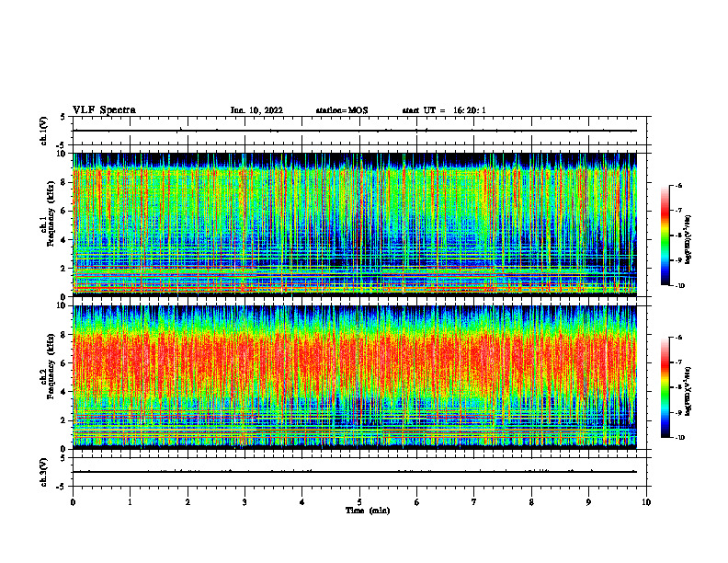Click the date text "Jan. 10, 2022"

coord(256,110)
